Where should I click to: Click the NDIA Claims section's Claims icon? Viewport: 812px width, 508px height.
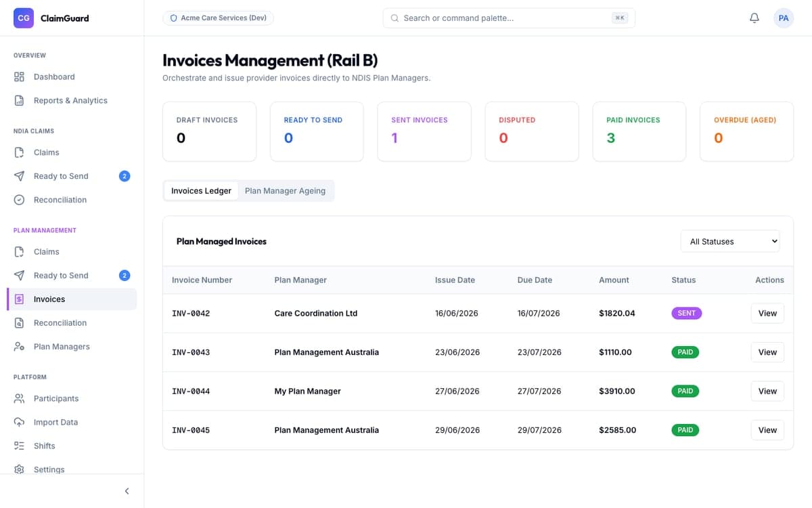pos(20,152)
